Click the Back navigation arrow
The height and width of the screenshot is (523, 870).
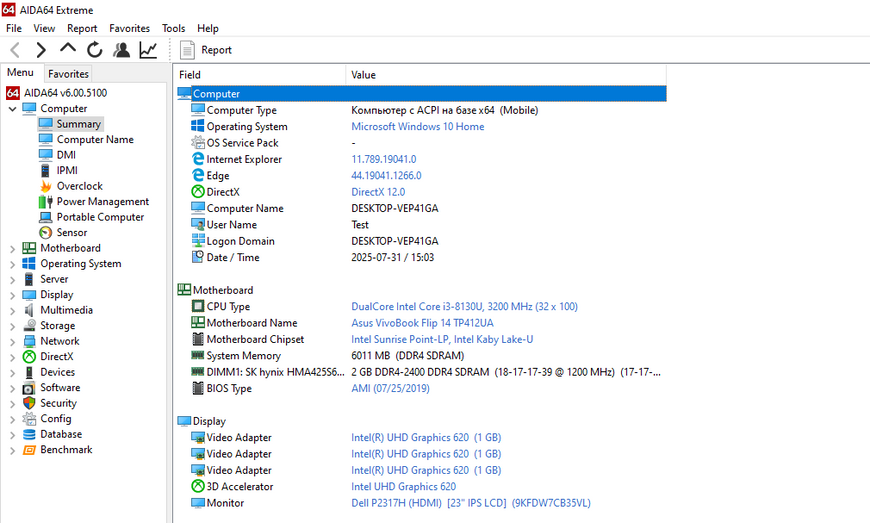click(x=16, y=50)
